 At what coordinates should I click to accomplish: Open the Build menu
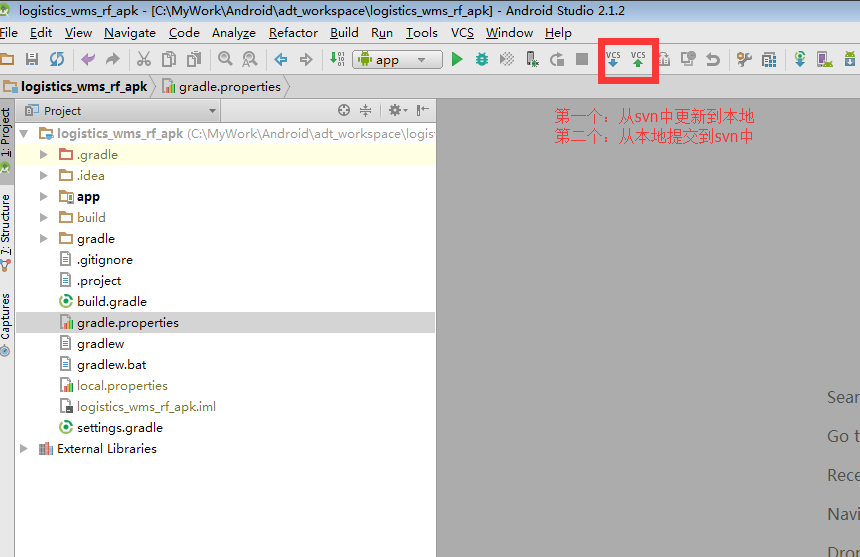pos(344,33)
